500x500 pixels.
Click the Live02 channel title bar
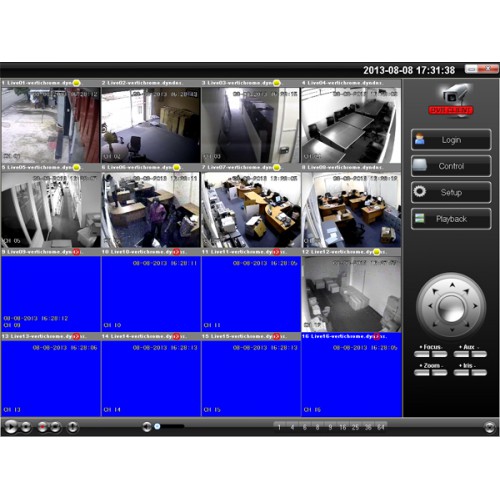(151, 83)
